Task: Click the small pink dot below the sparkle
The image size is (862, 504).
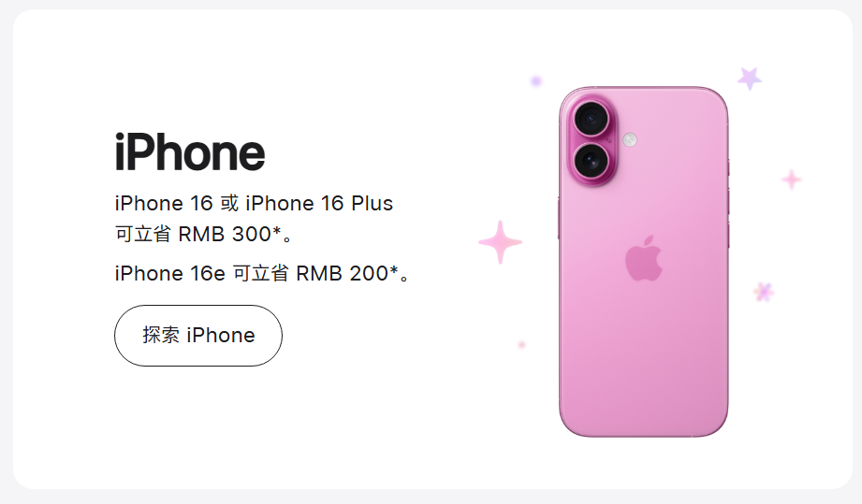Action: [521, 345]
